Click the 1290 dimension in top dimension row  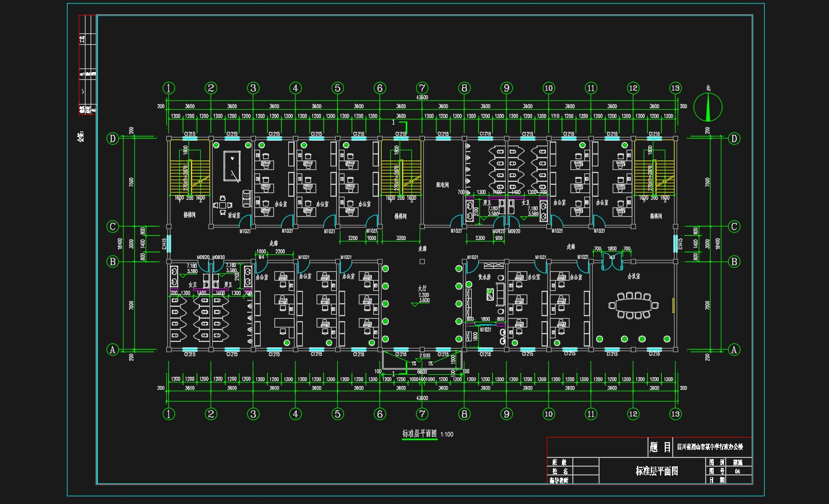click(583, 116)
